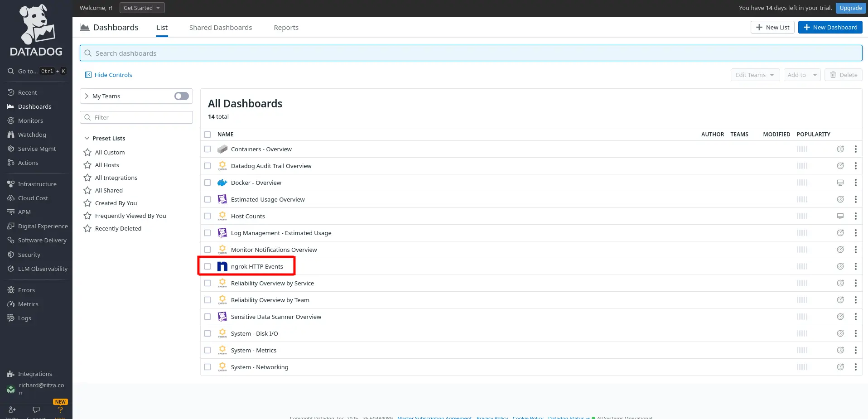Click Hide Controls panel icon
Screen dimensions: 868x419
pos(88,75)
